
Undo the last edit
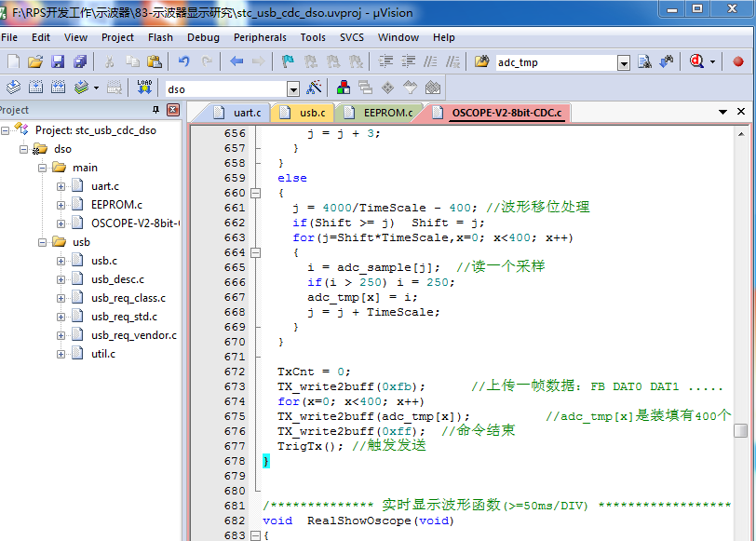[x=183, y=61]
